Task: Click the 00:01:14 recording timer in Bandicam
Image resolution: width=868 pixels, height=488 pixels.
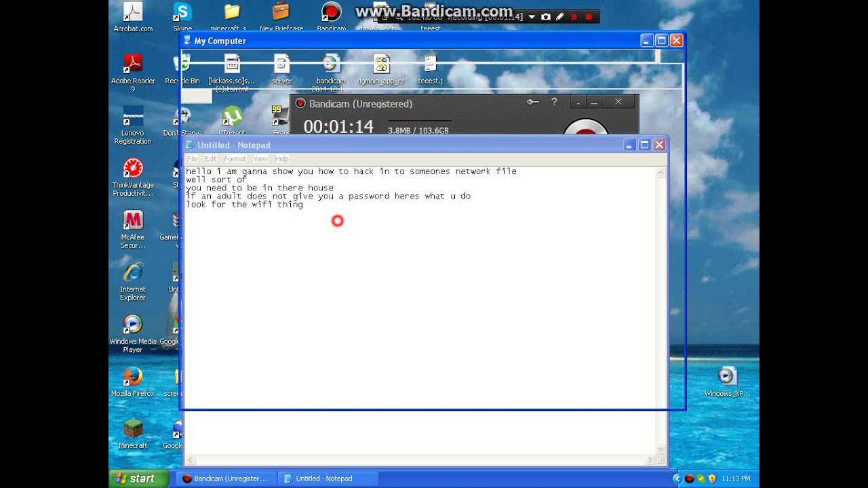Action: click(338, 127)
